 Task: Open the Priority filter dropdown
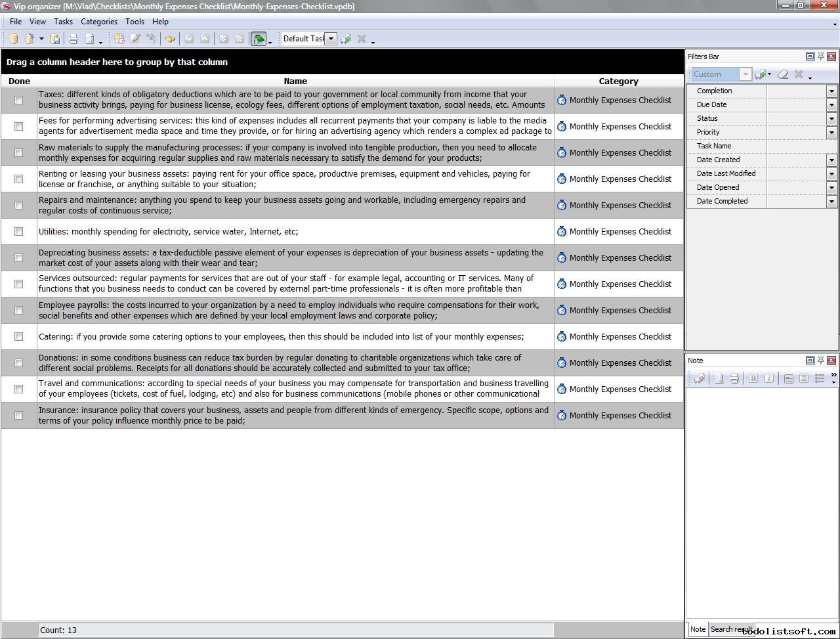(x=831, y=132)
